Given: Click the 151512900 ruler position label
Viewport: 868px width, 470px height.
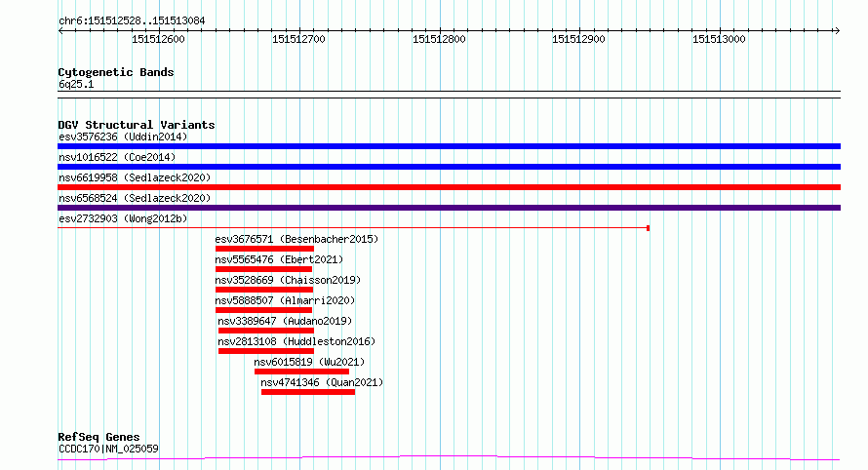Looking at the screenshot, I should click(x=578, y=39).
